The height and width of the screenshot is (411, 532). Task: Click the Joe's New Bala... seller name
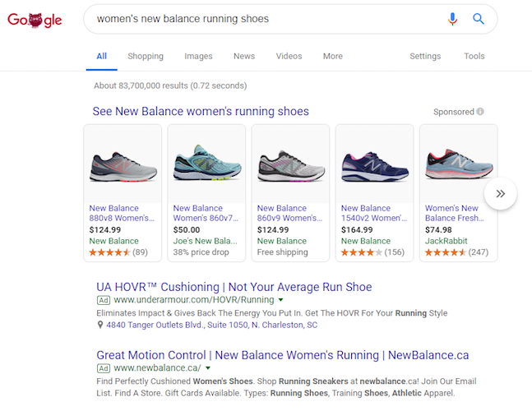click(205, 241)
